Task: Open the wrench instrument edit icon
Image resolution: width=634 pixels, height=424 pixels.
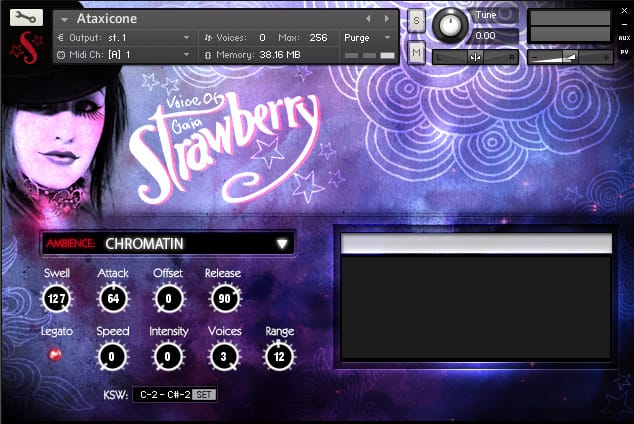Action: click(x=26, y=17)
